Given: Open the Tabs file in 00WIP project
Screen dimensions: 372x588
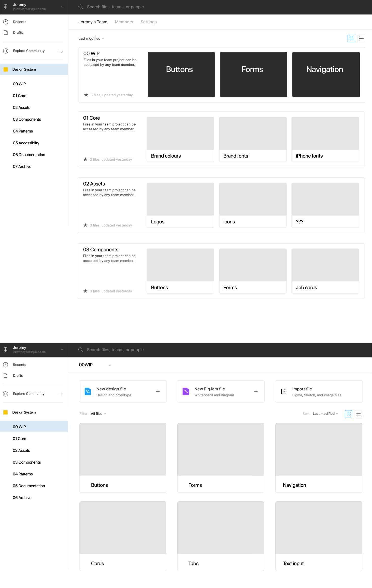Looking at the screenshot, I should click(221, 536).
